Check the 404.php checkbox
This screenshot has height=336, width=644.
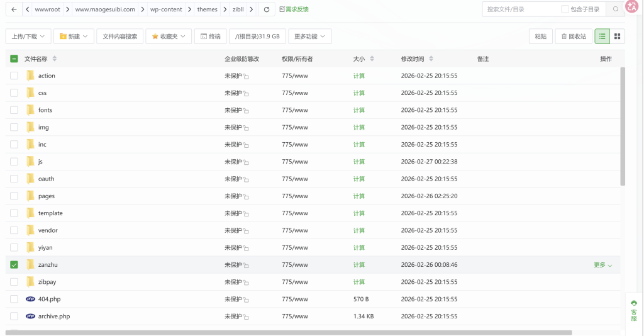tap(14, 299)
